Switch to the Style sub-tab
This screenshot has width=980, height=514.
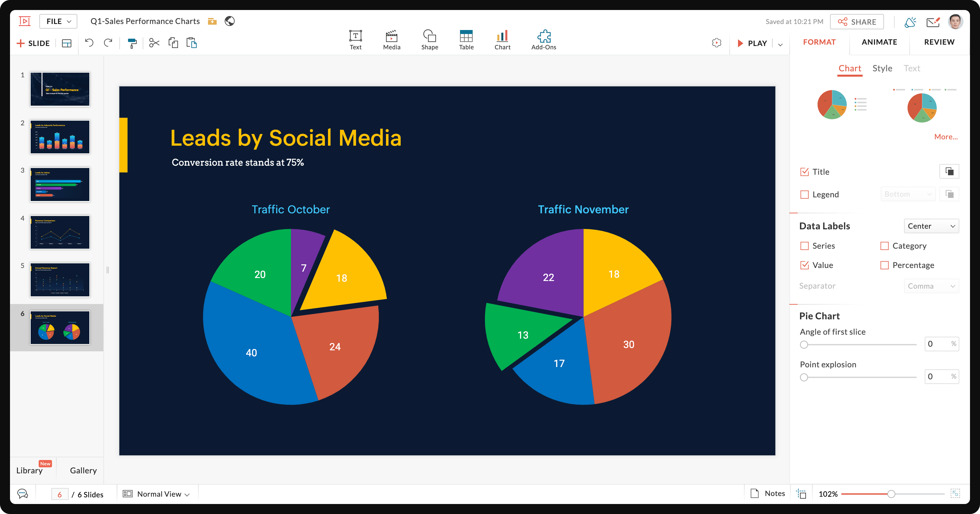tap(882, 68)
